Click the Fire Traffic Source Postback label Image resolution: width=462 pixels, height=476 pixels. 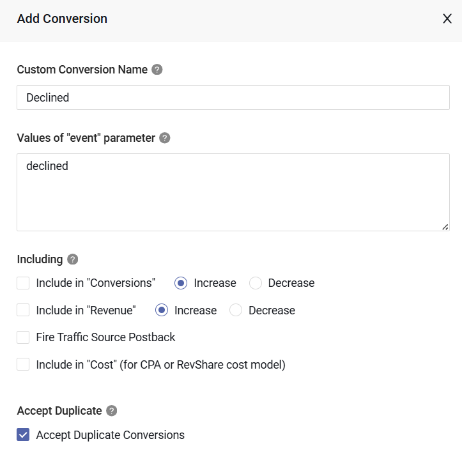tap(105, 337)
